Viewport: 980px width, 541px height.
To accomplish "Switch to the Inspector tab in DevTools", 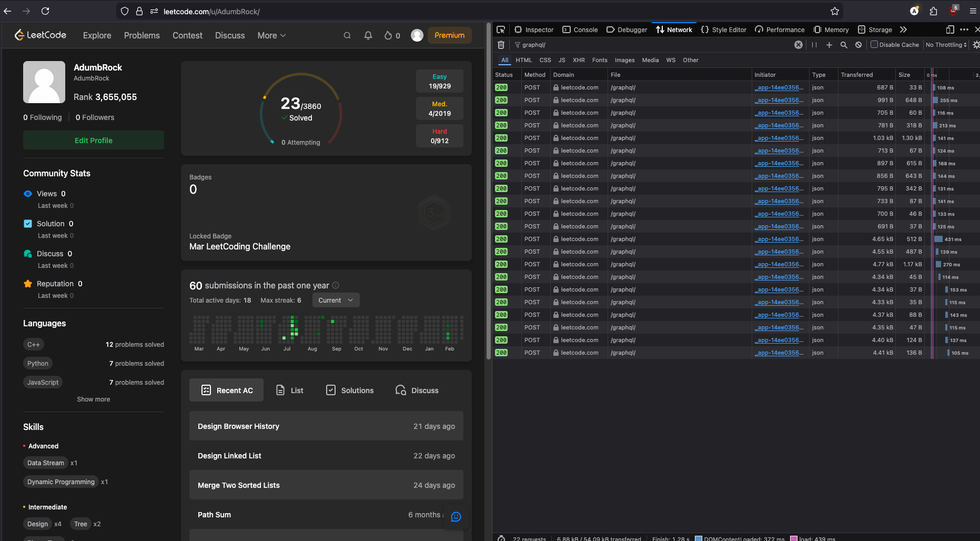I will (534, 29).
